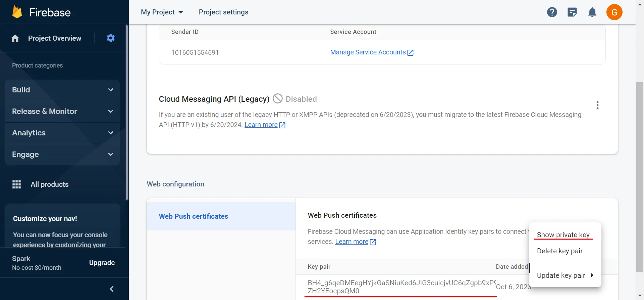Image resolution: width=644 pixels, height=300 pixels.
Task: Click external link icon beside Manage Service Accounts
Action: tap(410, 52)
